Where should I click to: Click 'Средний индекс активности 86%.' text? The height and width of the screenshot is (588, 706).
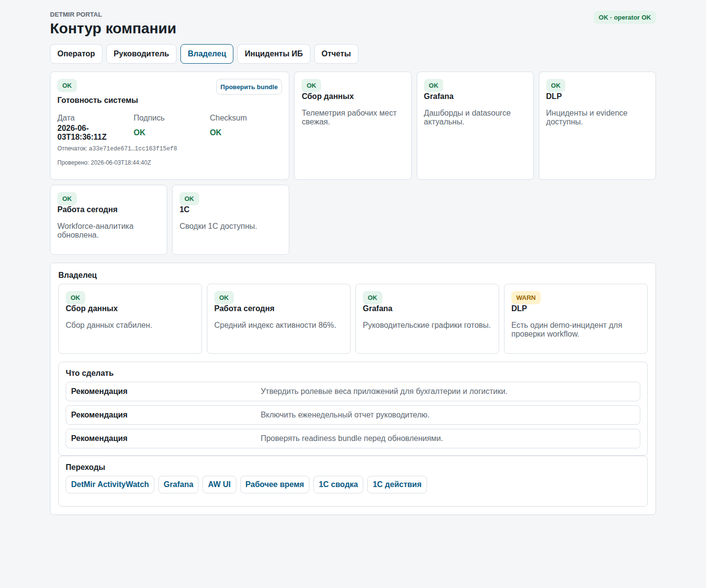pos(275,325)
